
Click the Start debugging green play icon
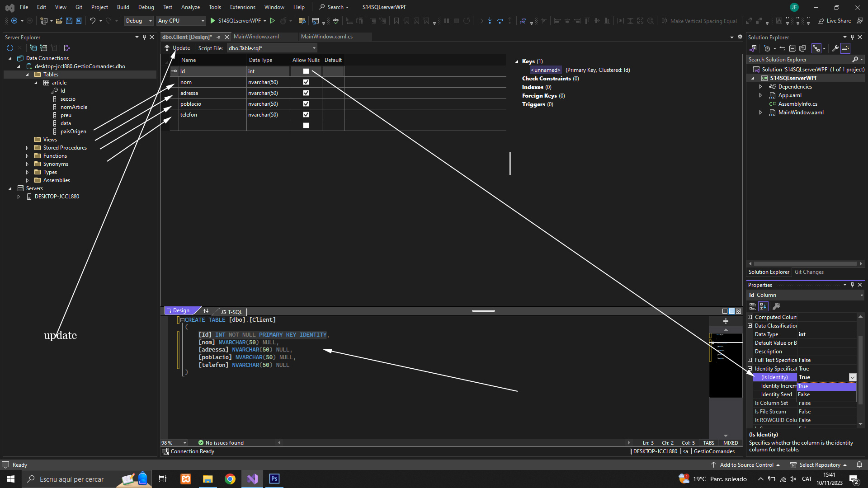pyautogui.click(x=213, y=21)
